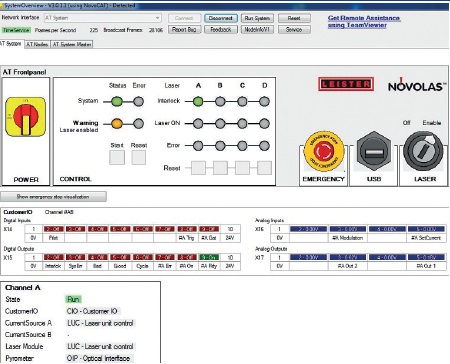450x364 pixels.
Task: Click X16 analog input 5 bar above #A SetCurrent
Action: [426, 229]
